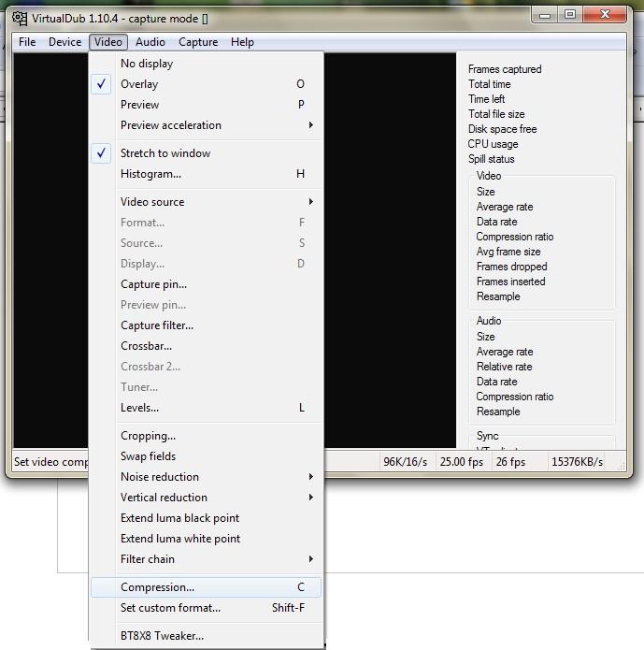The height and width of the screenshot is (650, 644).
Task: Toggle Swap fields option
Action: [206, 456]
